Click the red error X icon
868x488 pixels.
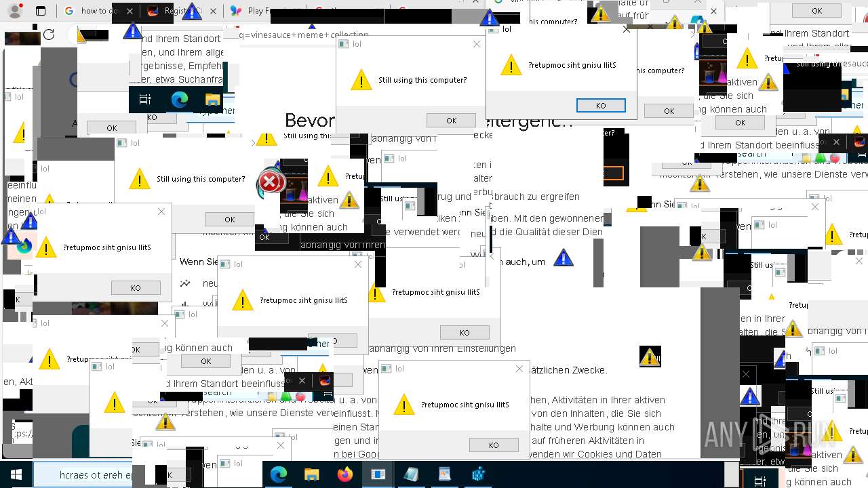point(270,181)
